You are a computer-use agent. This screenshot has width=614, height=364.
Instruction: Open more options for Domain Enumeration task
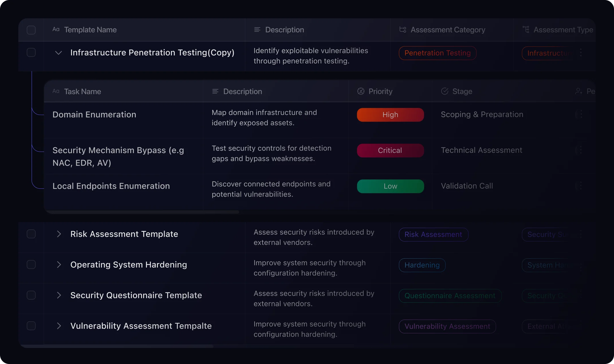[x=580, y=114]
